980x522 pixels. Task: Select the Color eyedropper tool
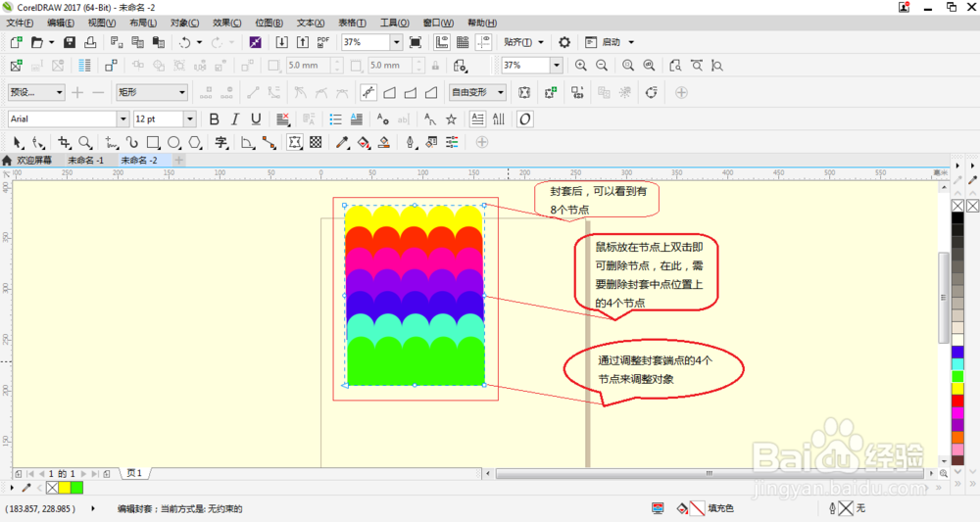tap(342, 142)
